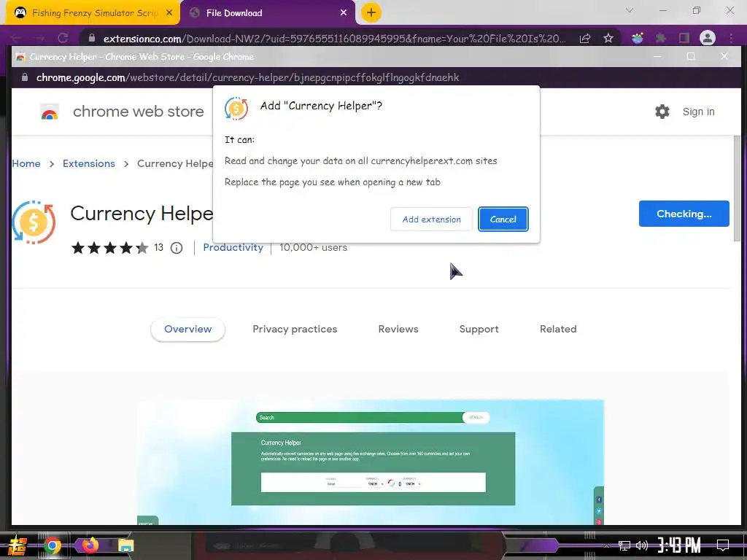This screenshot has height=560, width=747.
Task: Click the 3:43 PM clock
Action: [679, 545]
